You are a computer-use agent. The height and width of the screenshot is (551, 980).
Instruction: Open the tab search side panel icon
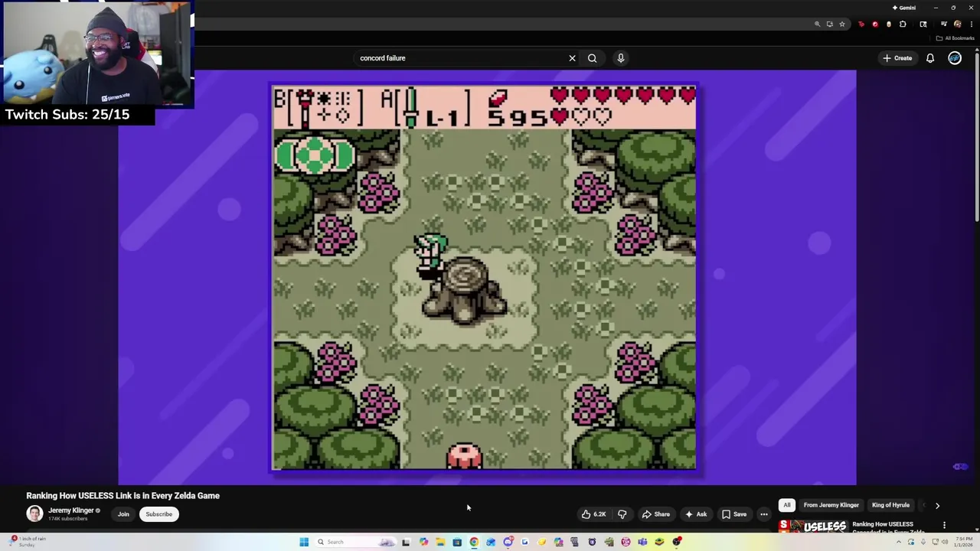923,24
